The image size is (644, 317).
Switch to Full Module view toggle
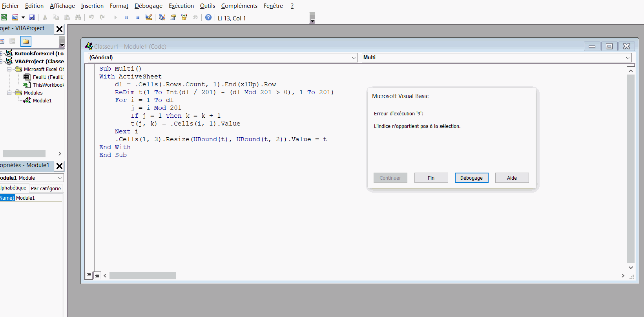point(97,275)
